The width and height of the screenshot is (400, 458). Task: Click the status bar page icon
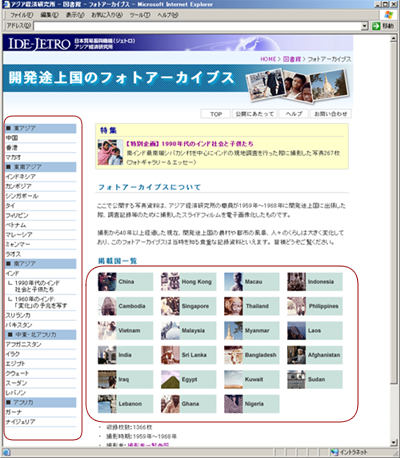(x=7, y=452)
